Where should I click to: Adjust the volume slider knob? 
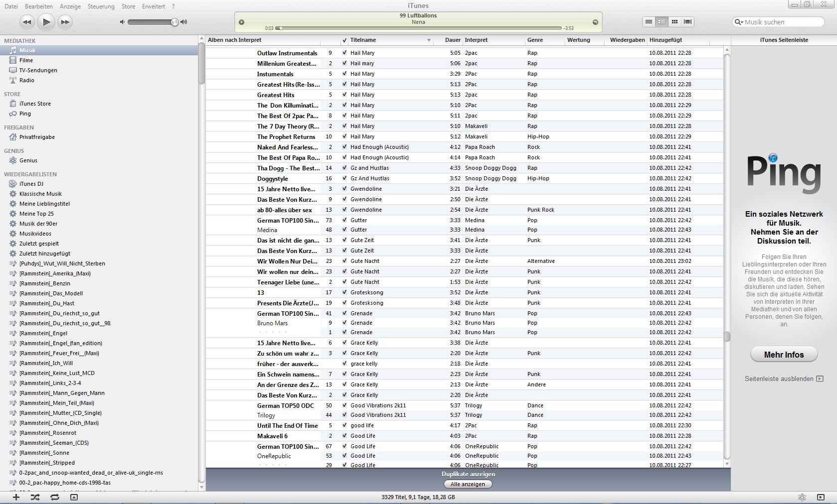[174, 22]
